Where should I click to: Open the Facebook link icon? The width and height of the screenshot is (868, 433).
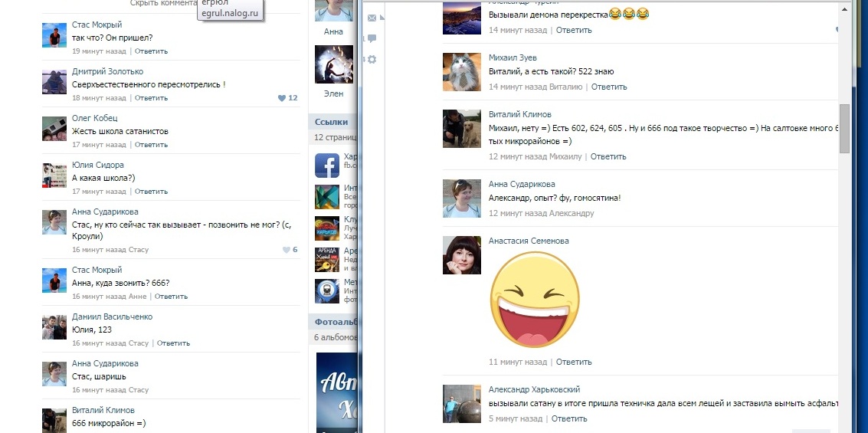[x=327, y=165]
